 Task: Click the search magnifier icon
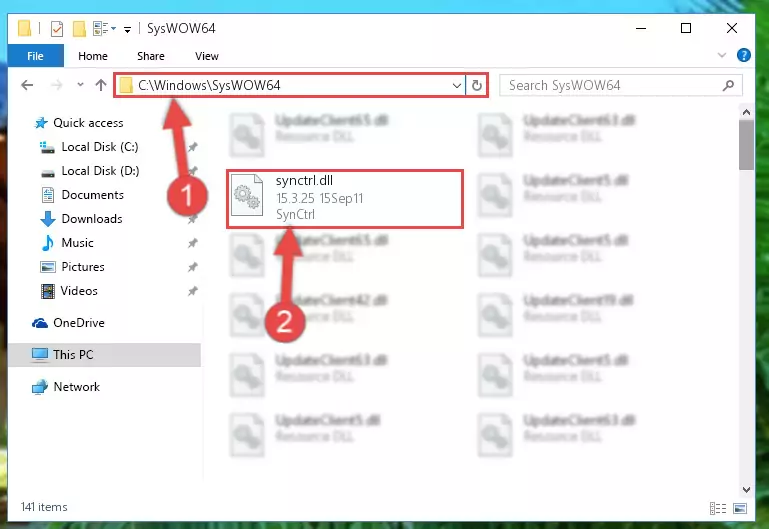click(729, 85)
